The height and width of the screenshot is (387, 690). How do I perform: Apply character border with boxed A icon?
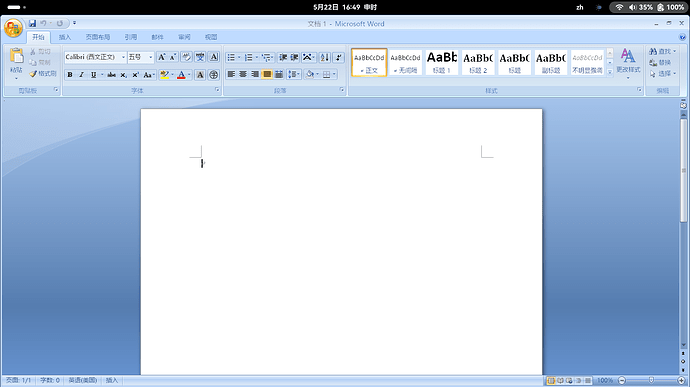point(214,57)
